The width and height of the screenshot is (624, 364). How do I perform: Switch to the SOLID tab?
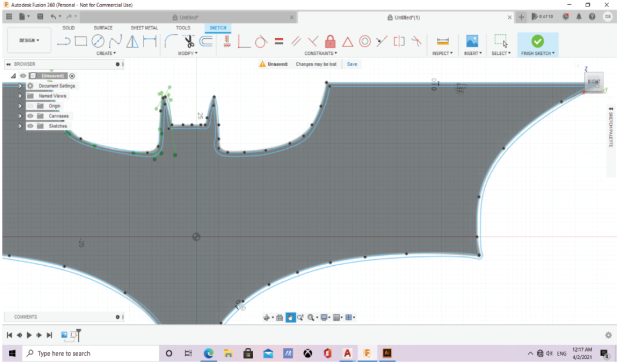point(68,28)
